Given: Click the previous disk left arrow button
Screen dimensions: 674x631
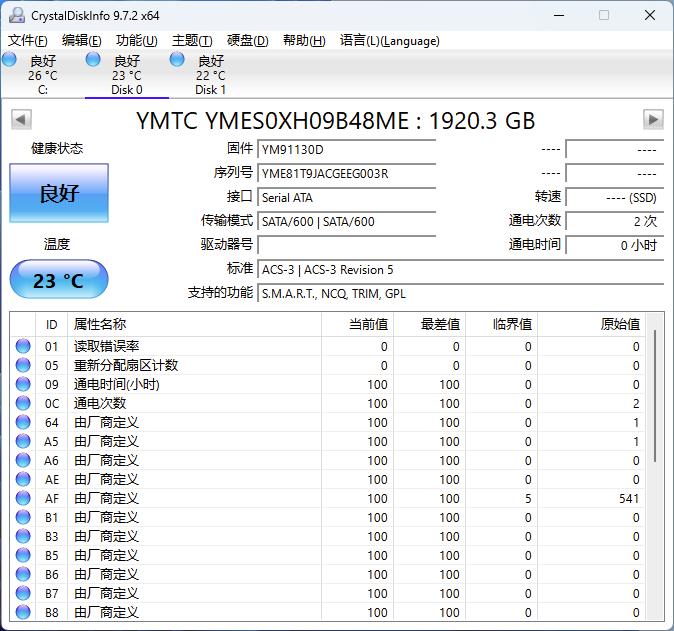Looking at the screenshot, I should [21, 120].
